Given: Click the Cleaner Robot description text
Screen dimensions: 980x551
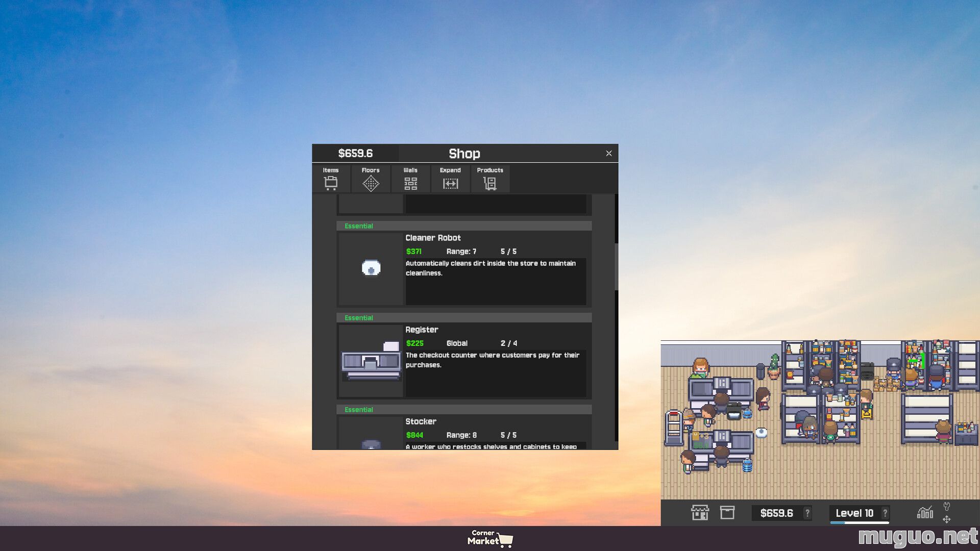Looking at the screenshot, I should (x=491, y=268).
